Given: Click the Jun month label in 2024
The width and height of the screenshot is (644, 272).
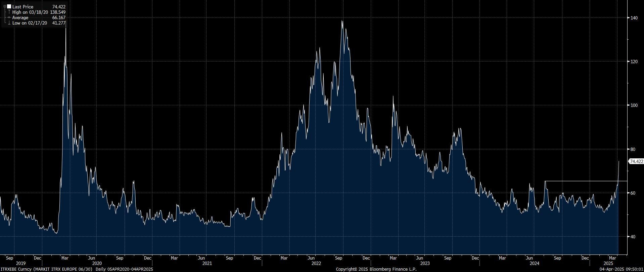Looking at the screenshot, I should [x=530, y=258].
